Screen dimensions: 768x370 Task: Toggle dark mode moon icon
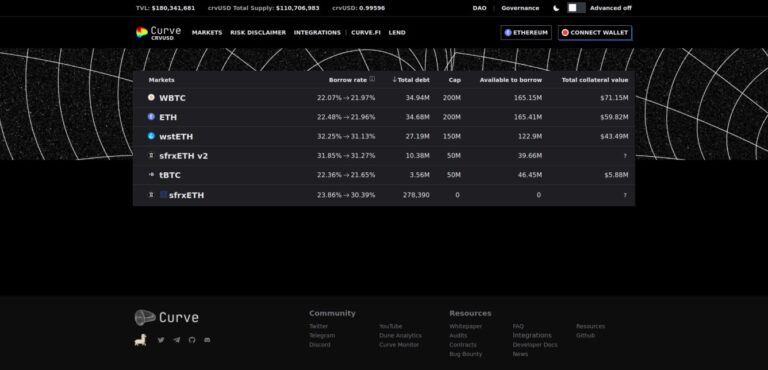[x=556, y=8]
